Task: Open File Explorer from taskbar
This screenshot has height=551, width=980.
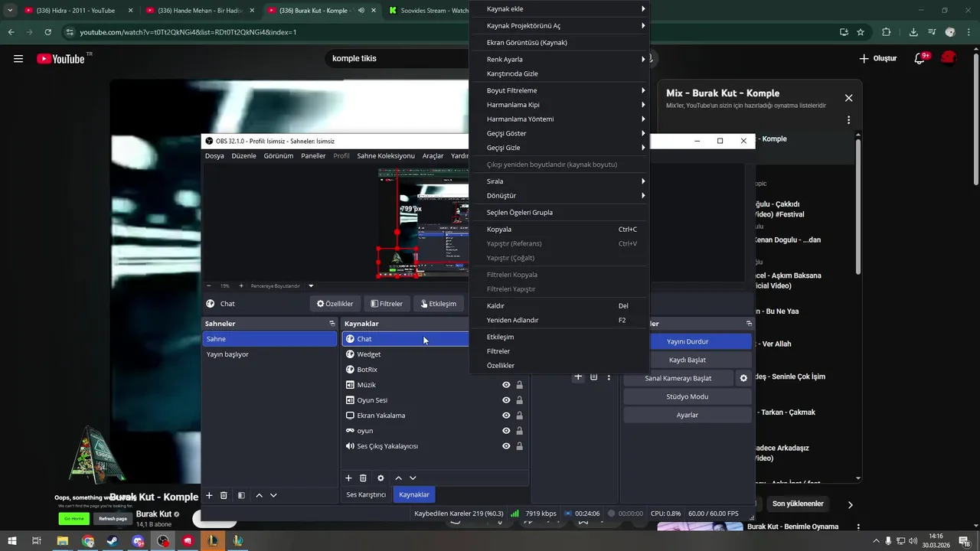Action: pyautogui.click(x=63, y=541)
